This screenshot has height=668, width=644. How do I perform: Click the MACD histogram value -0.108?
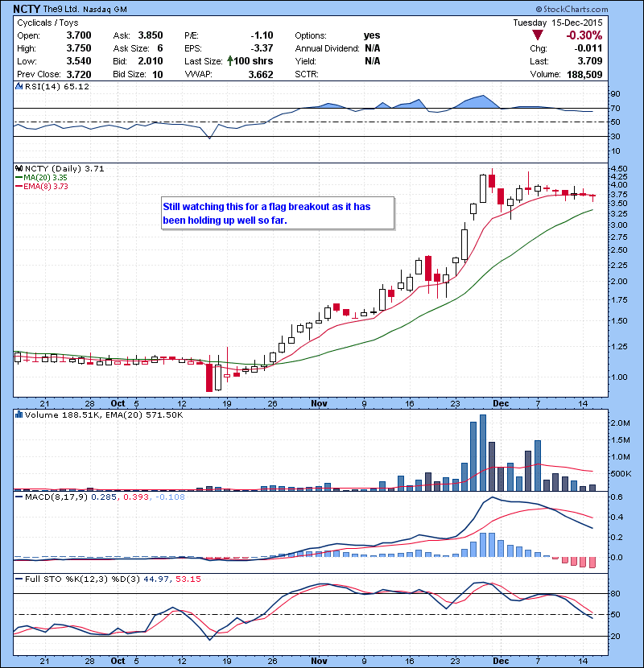click(170, 497)
